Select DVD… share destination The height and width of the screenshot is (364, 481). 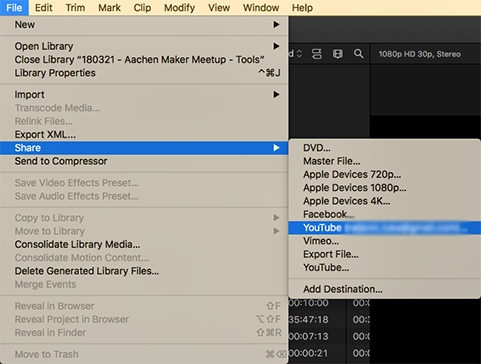point(385,148)
